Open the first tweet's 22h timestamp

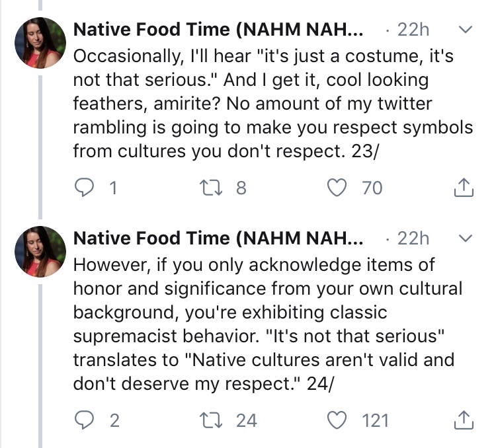tap(413, 30)
